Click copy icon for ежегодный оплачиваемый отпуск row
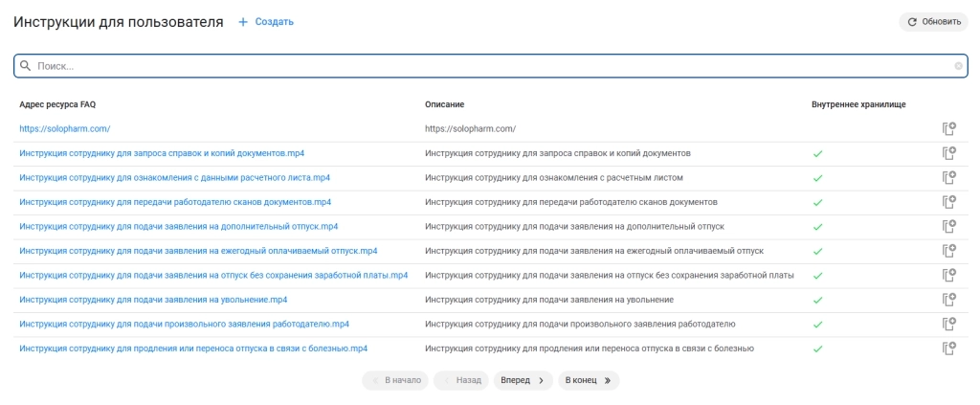 click(x=949, y=251)
